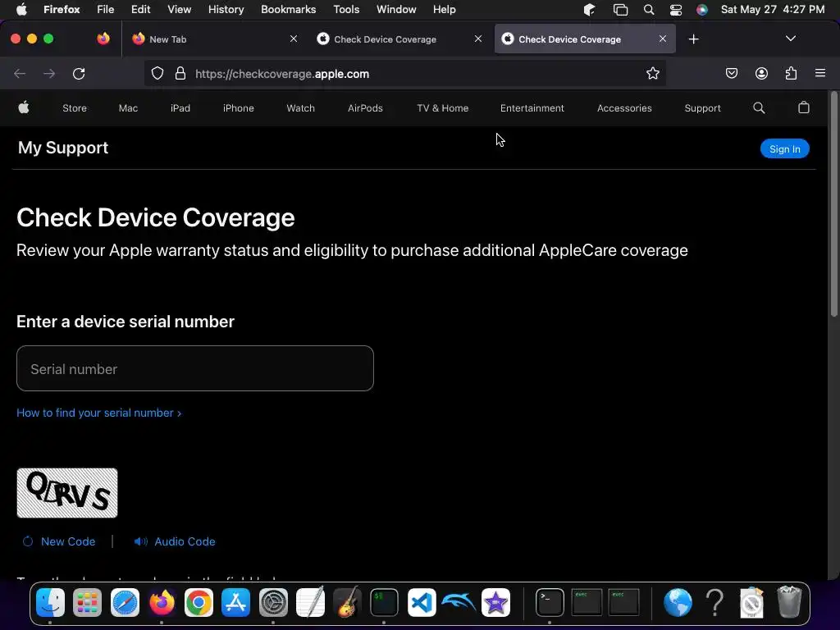840x630 pixels.
Task: Open Visual Studio Code from the Dock
Action: coord(422,603)
